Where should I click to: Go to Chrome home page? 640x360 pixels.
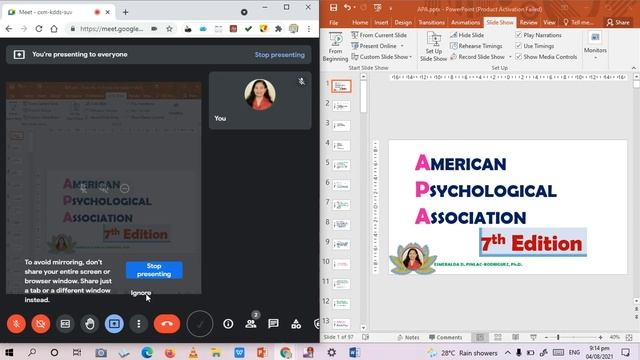(x=54, y=29)
